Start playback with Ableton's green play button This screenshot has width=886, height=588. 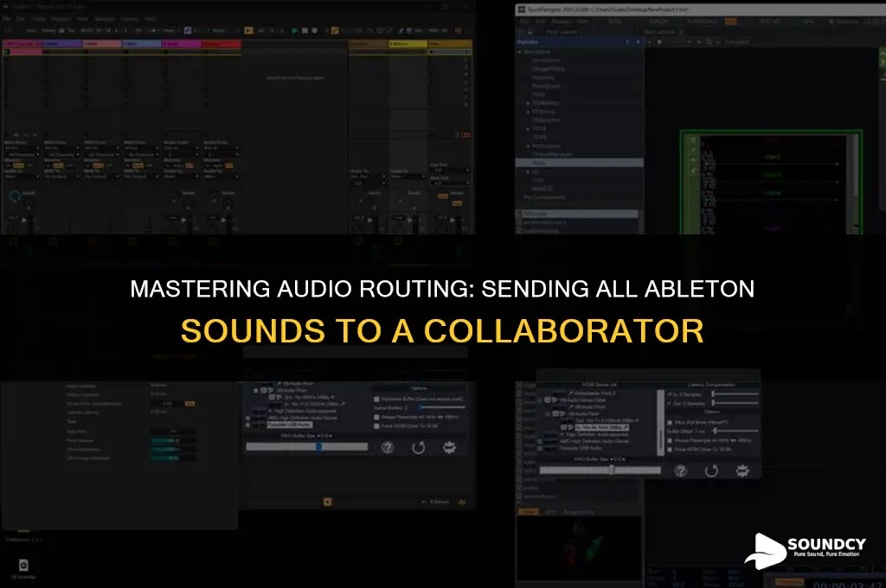tap(294, 30)
